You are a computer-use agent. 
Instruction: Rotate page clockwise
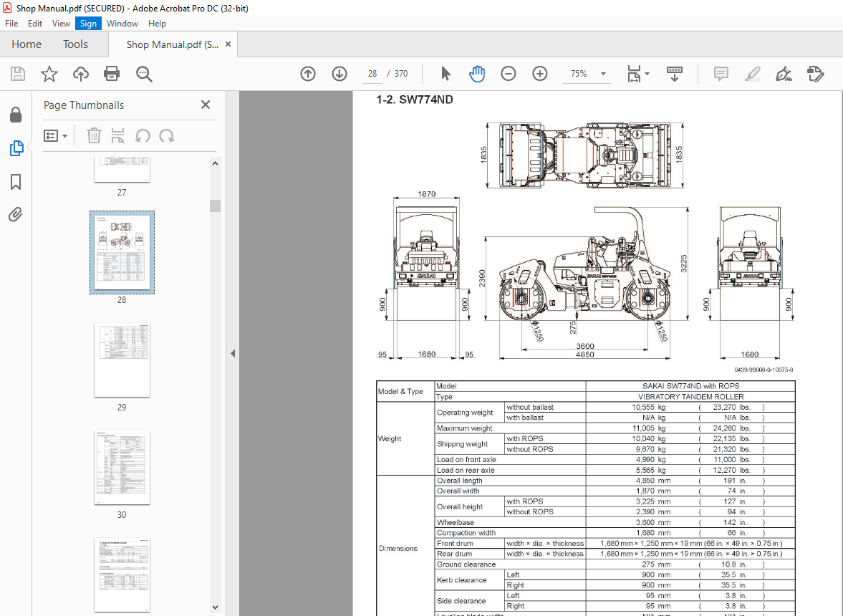click(x=167, y=135)
